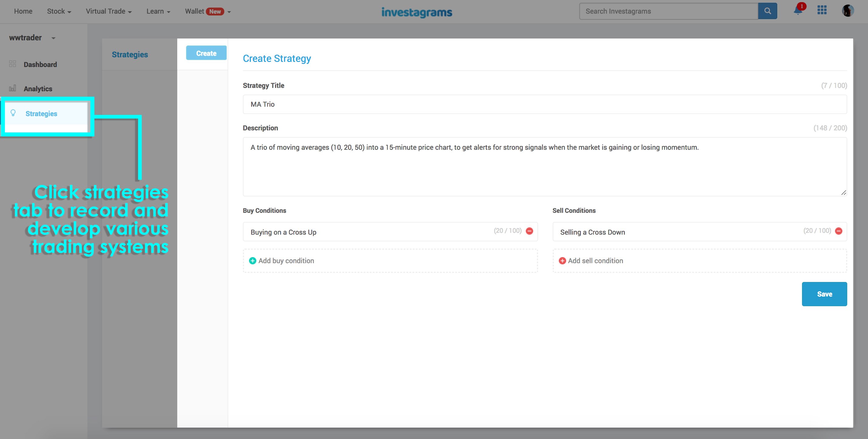Viewport: 868px width, 439px height.
Task: Click the Strategies lightbulb icon
Action: 13,113
